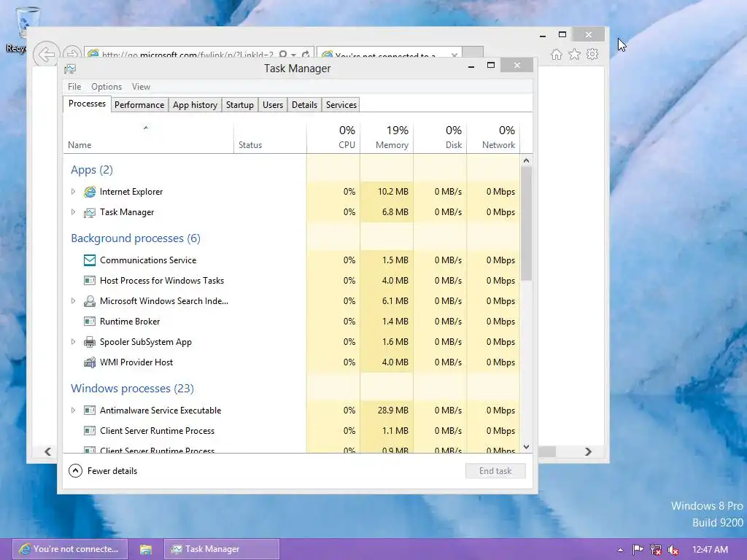Click the Runtime Broker icon
Viewport: 747px width, 560px height.
(90, 322)
